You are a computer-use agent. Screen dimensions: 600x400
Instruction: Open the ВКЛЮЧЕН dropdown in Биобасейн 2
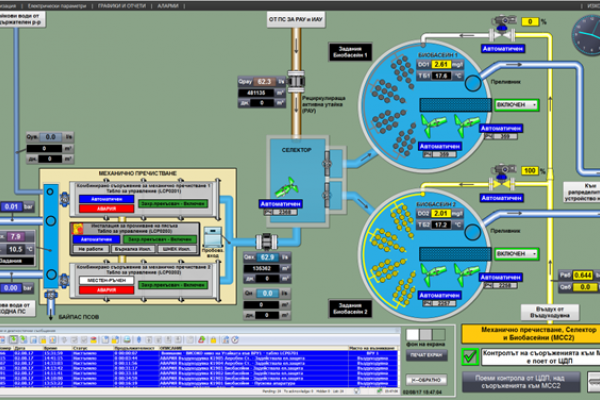click(517, 254)
